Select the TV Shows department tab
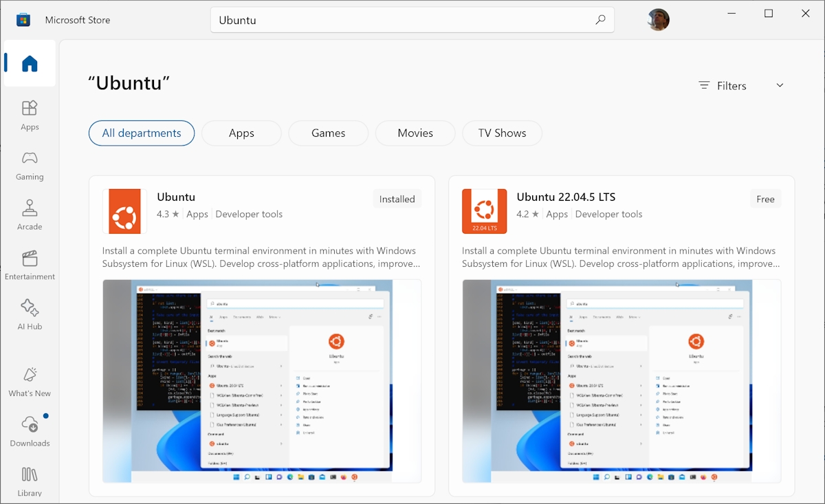This screenshot has height=504, width=825. click(503, 133)
